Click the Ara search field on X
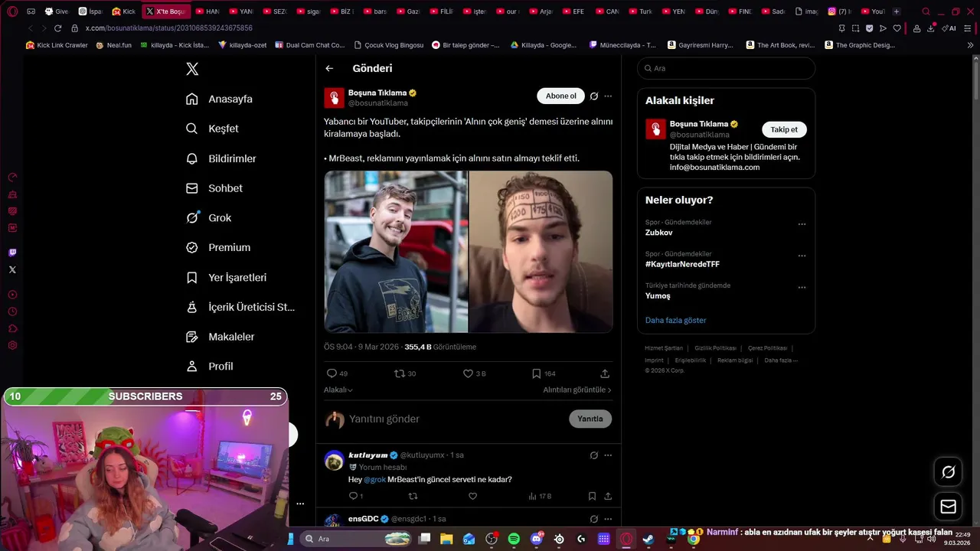Screen dimensions: 980x551 pyautogui.click(x=726, y=68)
